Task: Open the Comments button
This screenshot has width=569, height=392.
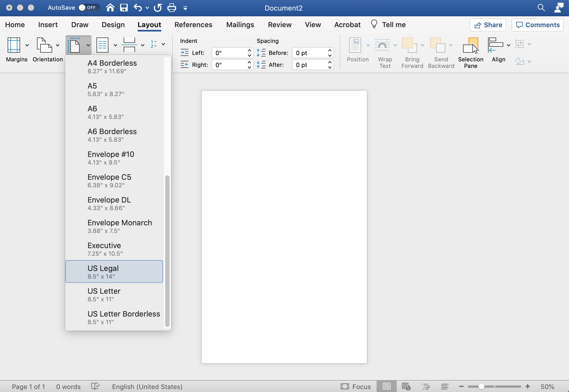Action: click(537, 25)
